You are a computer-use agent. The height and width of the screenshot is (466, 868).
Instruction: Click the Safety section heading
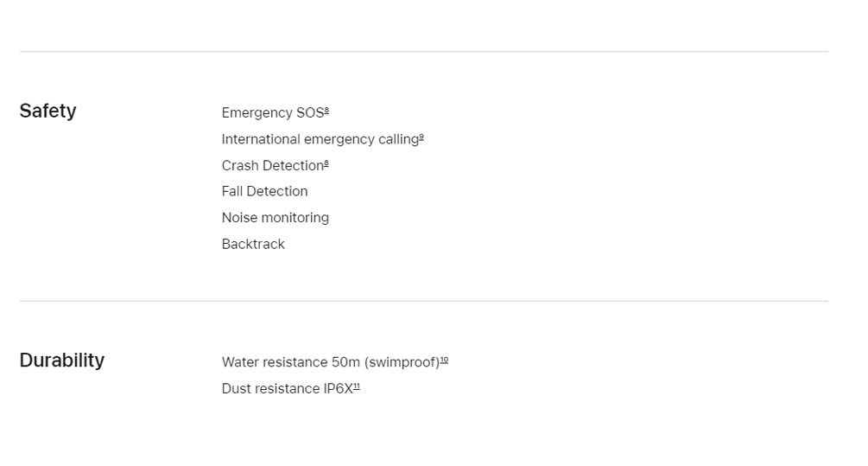coord(48,111)
